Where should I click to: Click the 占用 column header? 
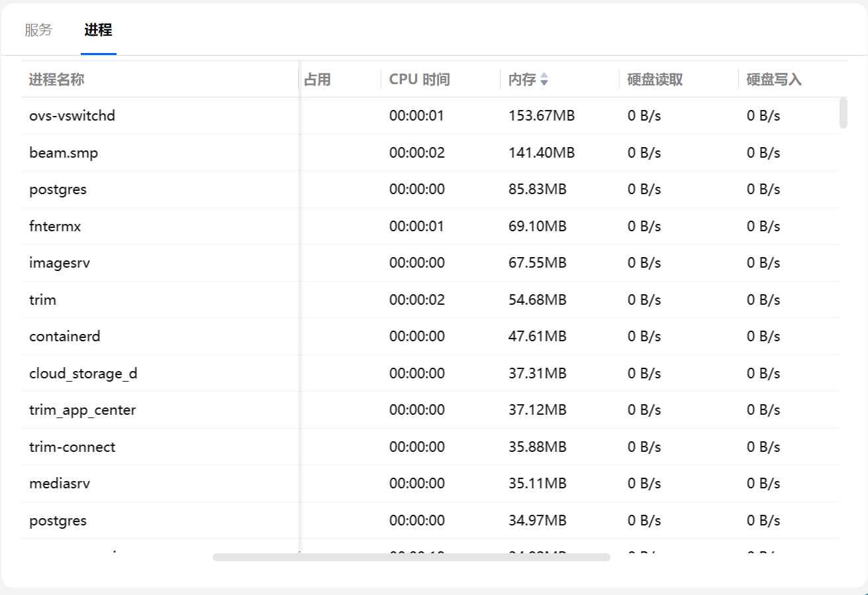pyautogui.click(x=318, y=80)
